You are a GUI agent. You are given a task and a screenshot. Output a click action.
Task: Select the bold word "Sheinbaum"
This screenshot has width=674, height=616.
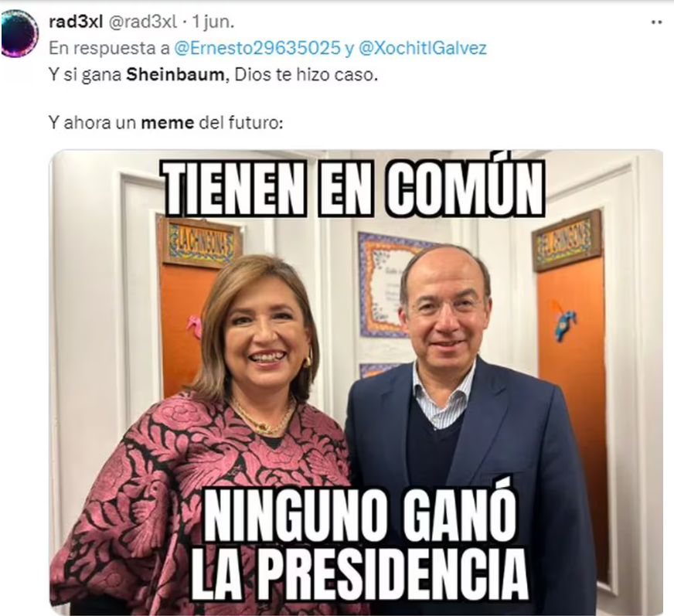(x=175, y=75)
